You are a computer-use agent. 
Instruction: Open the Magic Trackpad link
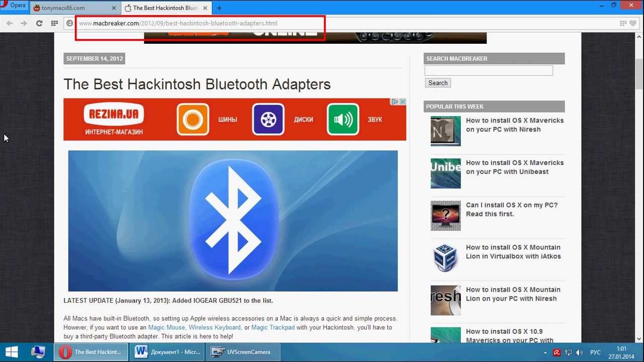[273, 327]
